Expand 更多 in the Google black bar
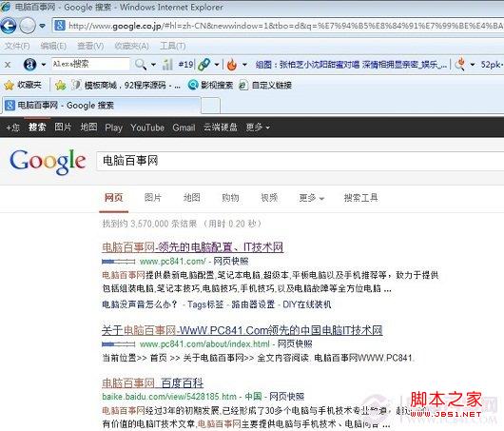This screenshot has height=431, width=504. tap(258, 127)
